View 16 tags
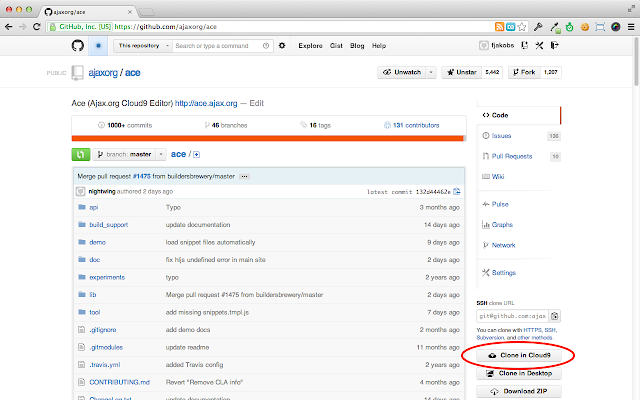This screenshot has height=400, width=640. 315,125
